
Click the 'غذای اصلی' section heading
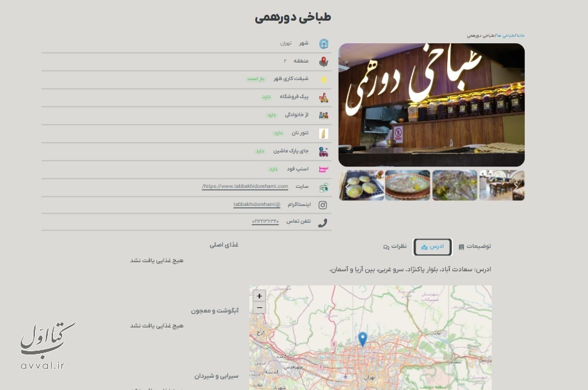[224, 245]
